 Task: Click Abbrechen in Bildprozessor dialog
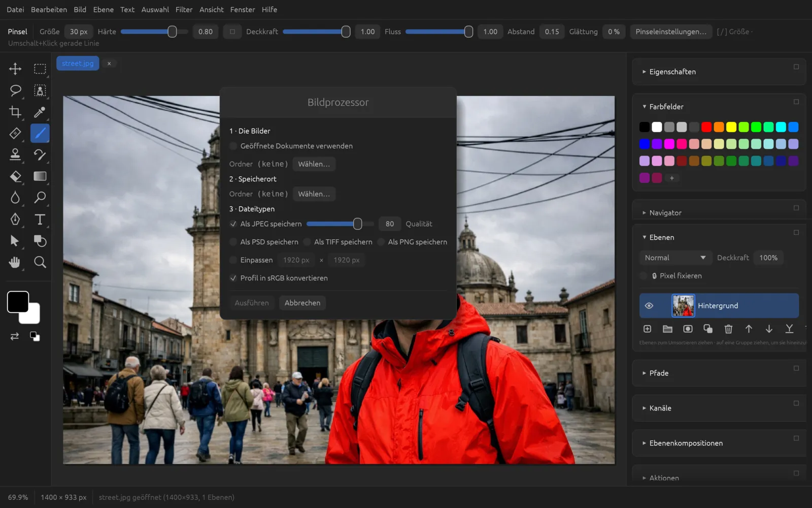coord(302,303)
